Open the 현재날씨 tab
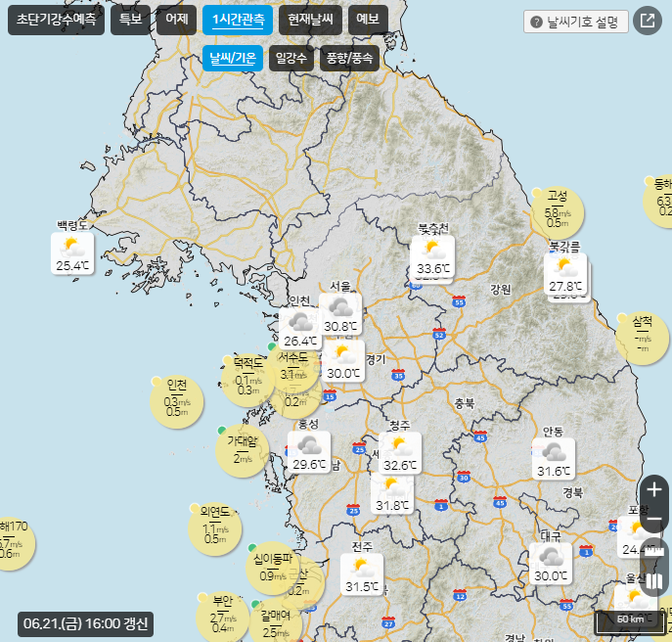 pyautogui.click(x=310, y=20)
